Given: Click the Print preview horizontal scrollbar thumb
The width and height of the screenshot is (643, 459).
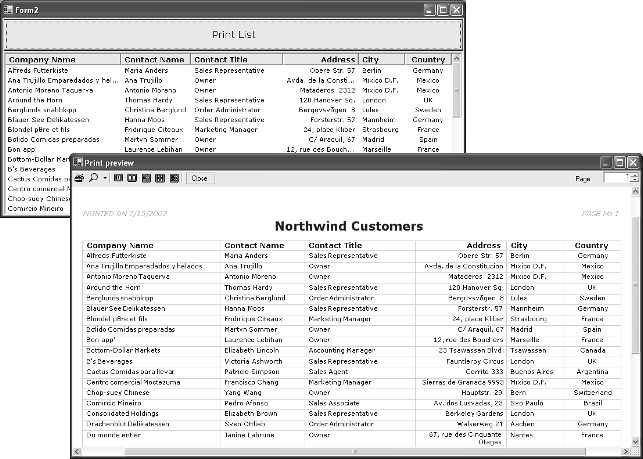Looking at the screenshot, I should point(355,452).
